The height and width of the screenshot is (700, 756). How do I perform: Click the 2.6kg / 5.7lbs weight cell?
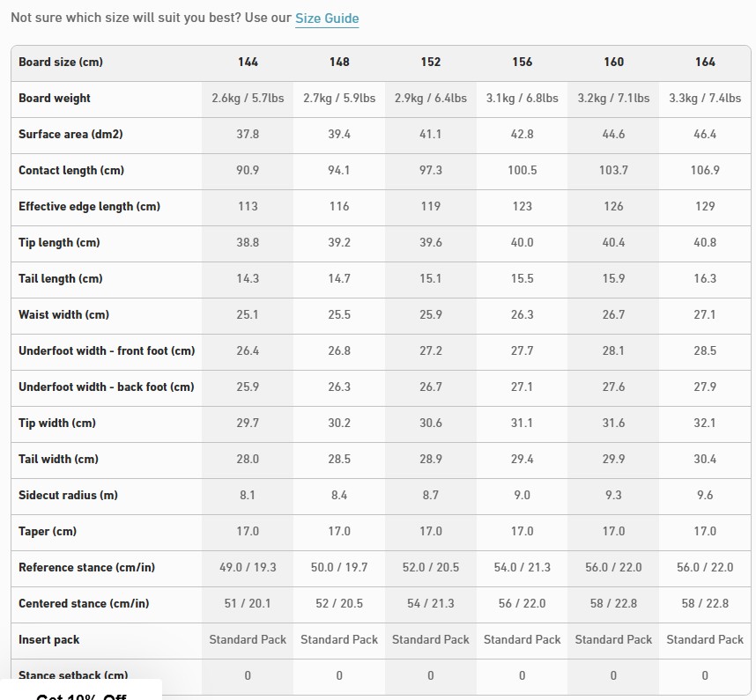248,99
